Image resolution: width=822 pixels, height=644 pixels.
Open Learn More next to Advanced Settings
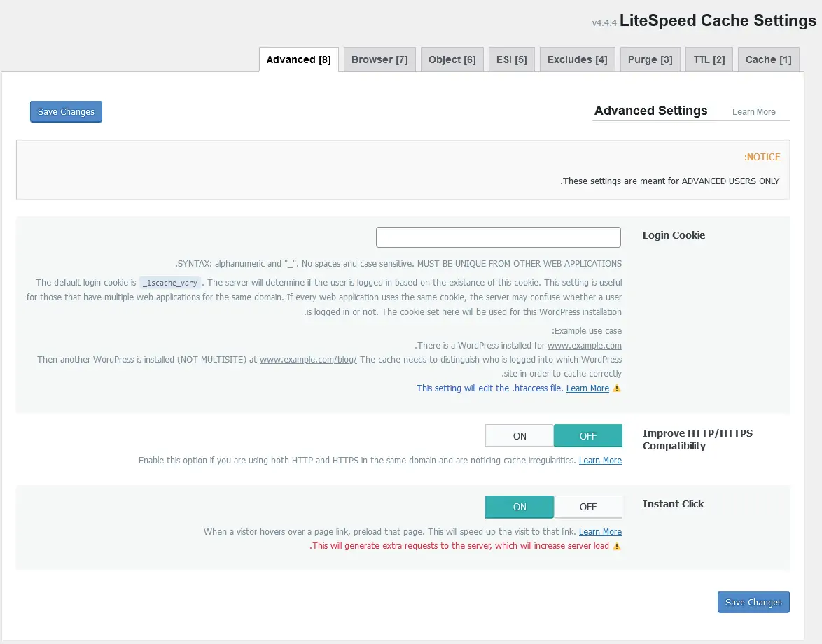point(754,111)
